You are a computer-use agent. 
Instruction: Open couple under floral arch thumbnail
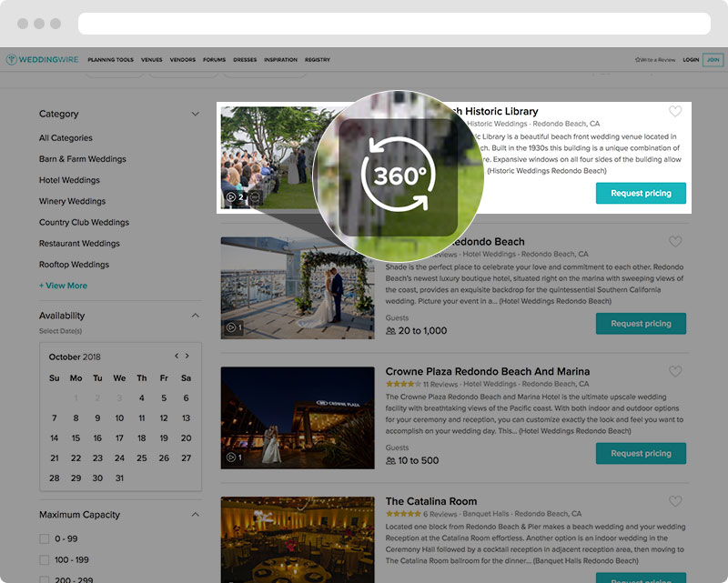coord(298,287)
